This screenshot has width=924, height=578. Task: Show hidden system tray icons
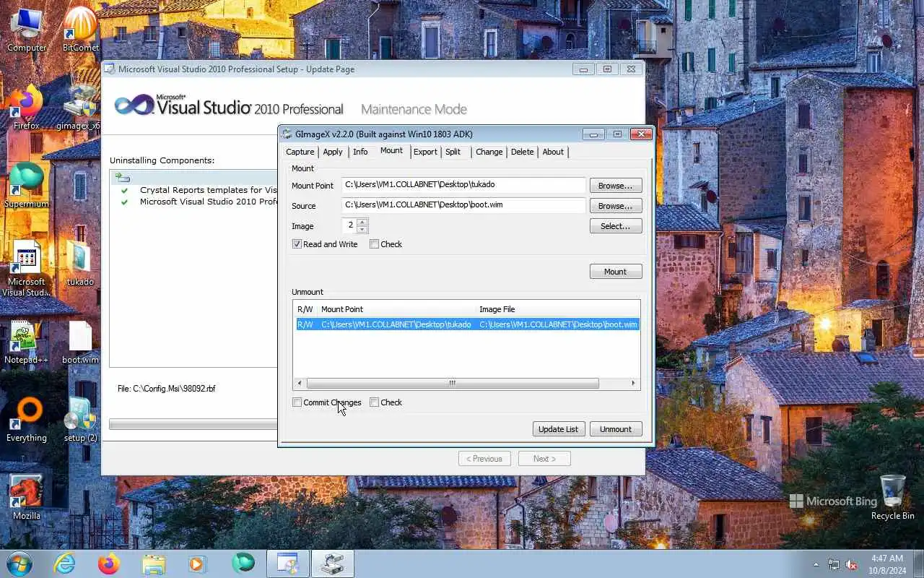click(x=816, y=564)
